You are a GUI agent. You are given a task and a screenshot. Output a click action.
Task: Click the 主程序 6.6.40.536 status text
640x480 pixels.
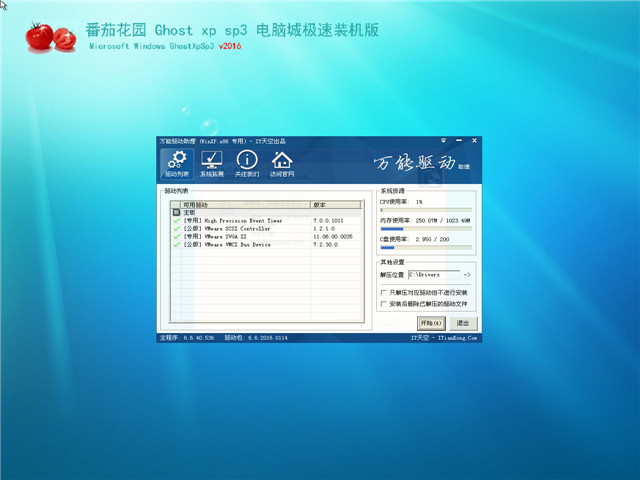click(x=187, y=338)
